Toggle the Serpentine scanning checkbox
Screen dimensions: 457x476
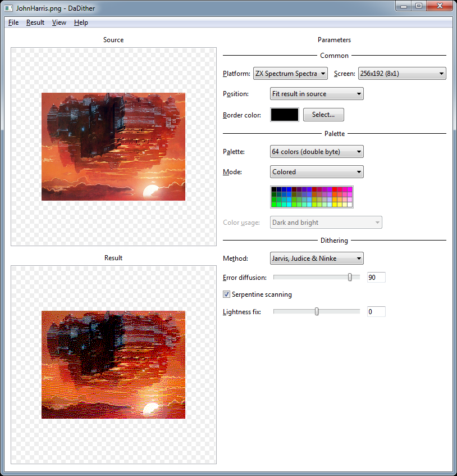tap(226, 294)
